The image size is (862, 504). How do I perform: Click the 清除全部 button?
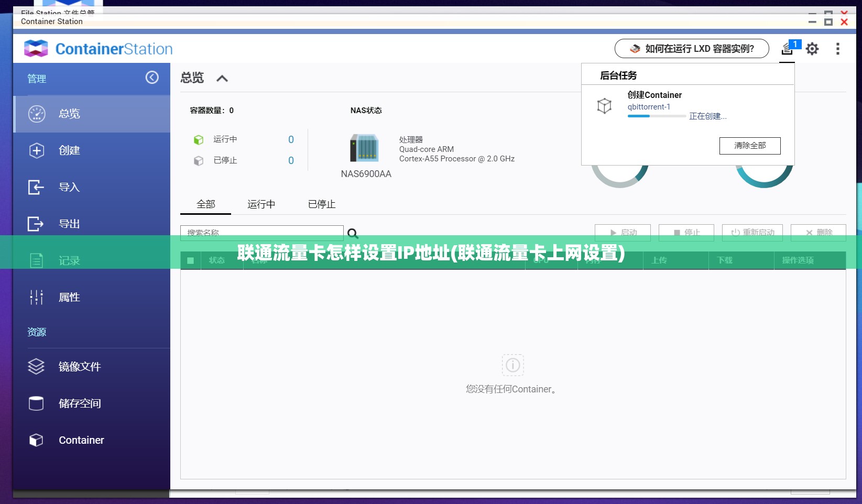point(750,146)
